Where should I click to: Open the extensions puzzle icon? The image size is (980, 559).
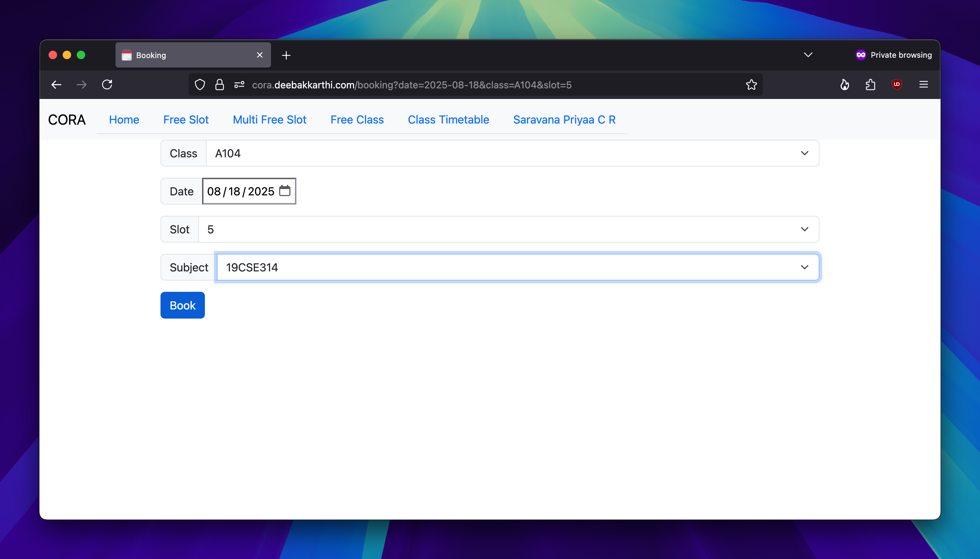871,84
